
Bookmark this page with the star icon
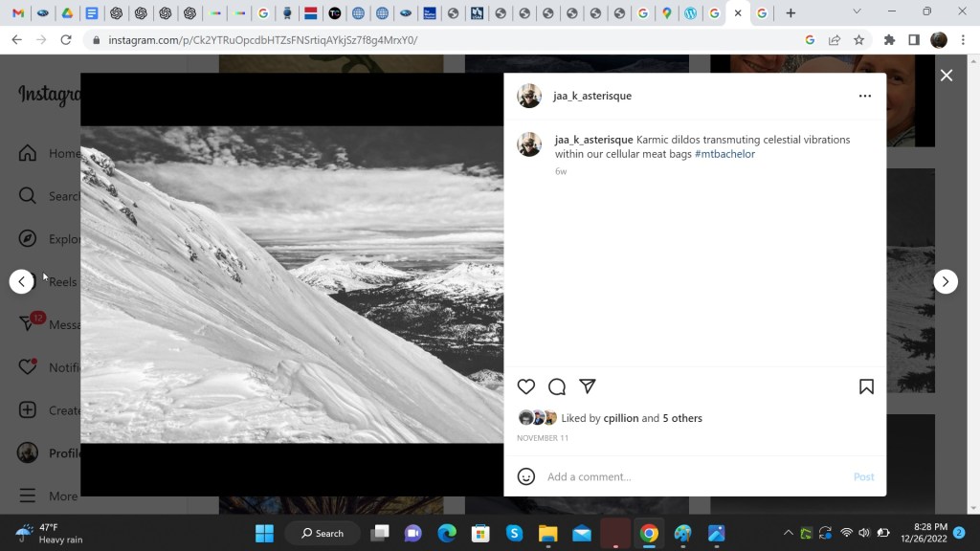[x=858, y=40]
